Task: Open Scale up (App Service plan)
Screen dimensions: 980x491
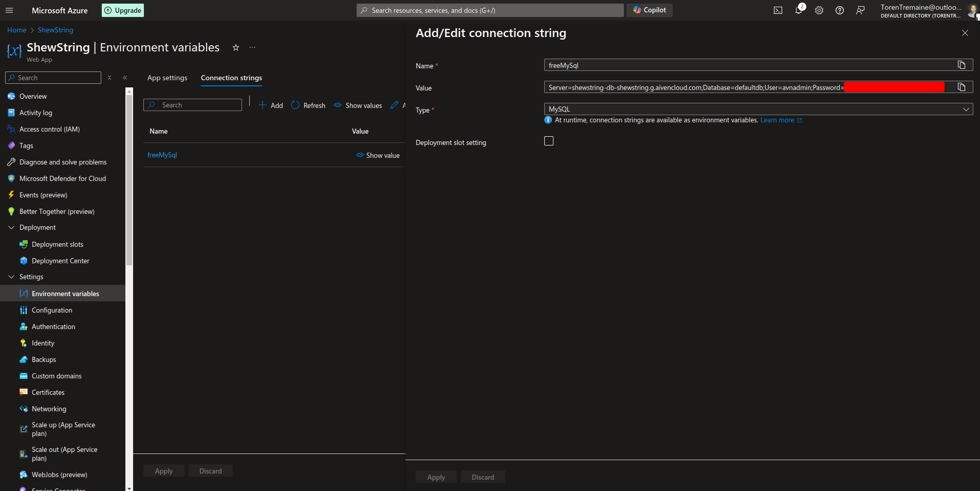Action: tap(63, 429)
